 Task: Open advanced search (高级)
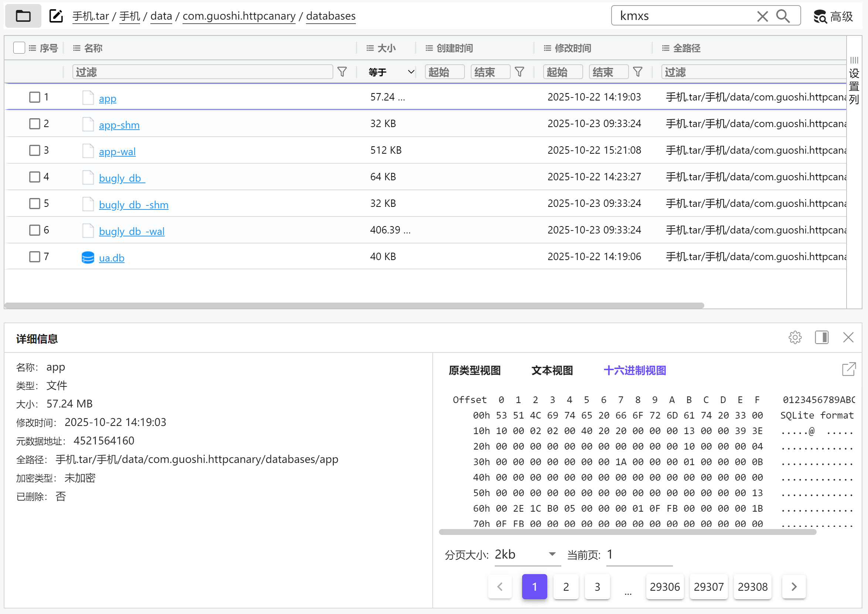834,16
